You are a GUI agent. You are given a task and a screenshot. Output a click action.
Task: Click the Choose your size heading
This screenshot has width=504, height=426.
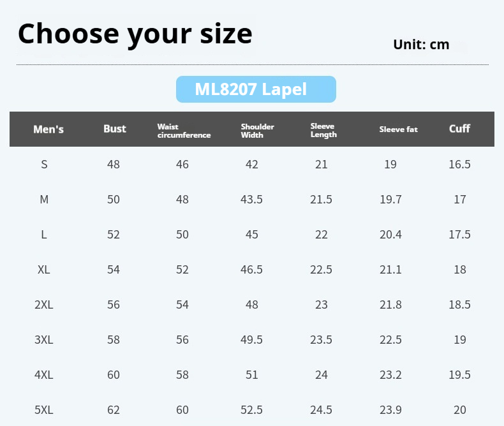[135, 34]
